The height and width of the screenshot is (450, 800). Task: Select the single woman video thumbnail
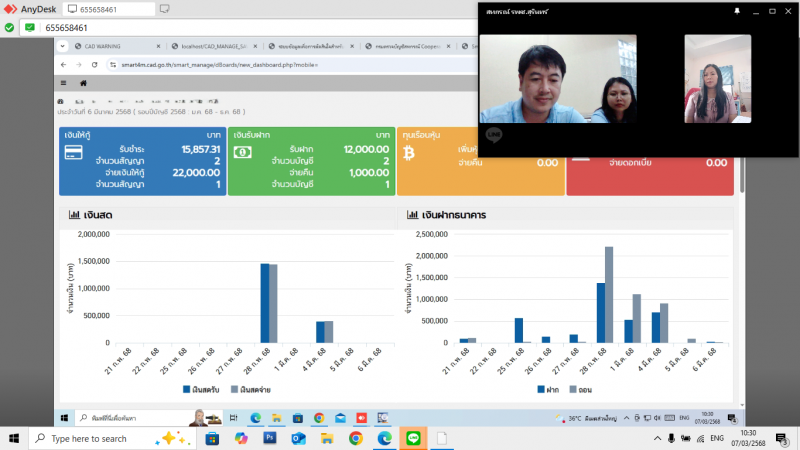(x=717, y=79)
